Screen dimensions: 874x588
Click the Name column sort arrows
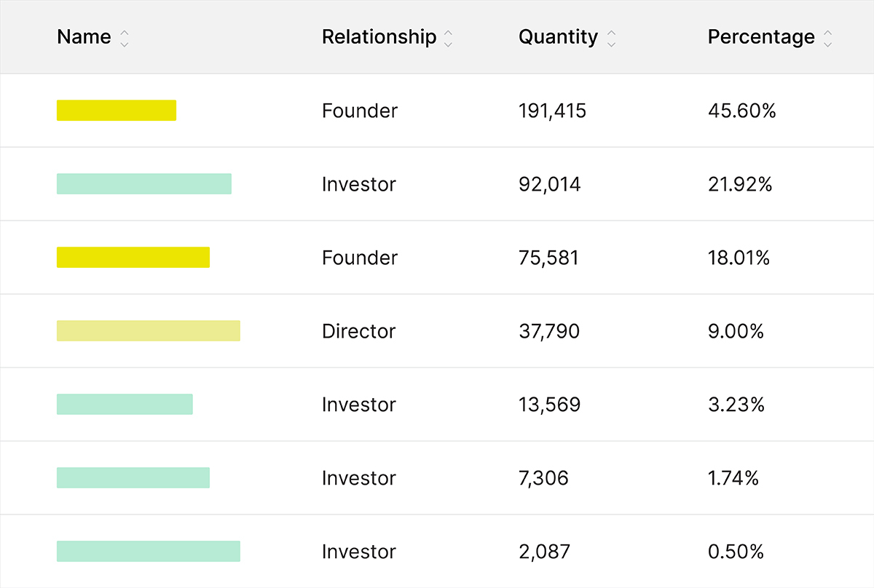(x=124, y=37)
